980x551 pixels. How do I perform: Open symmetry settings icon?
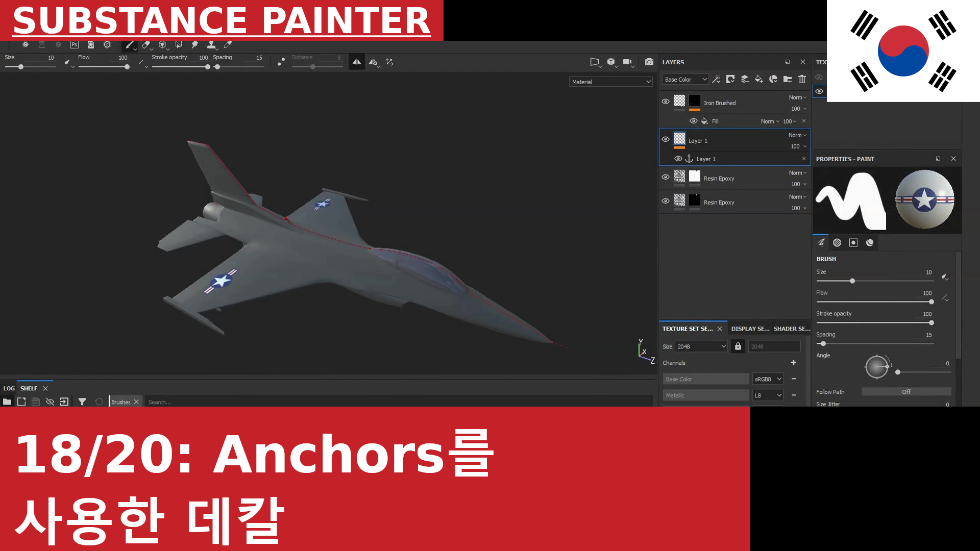click(x=374, y=62)
